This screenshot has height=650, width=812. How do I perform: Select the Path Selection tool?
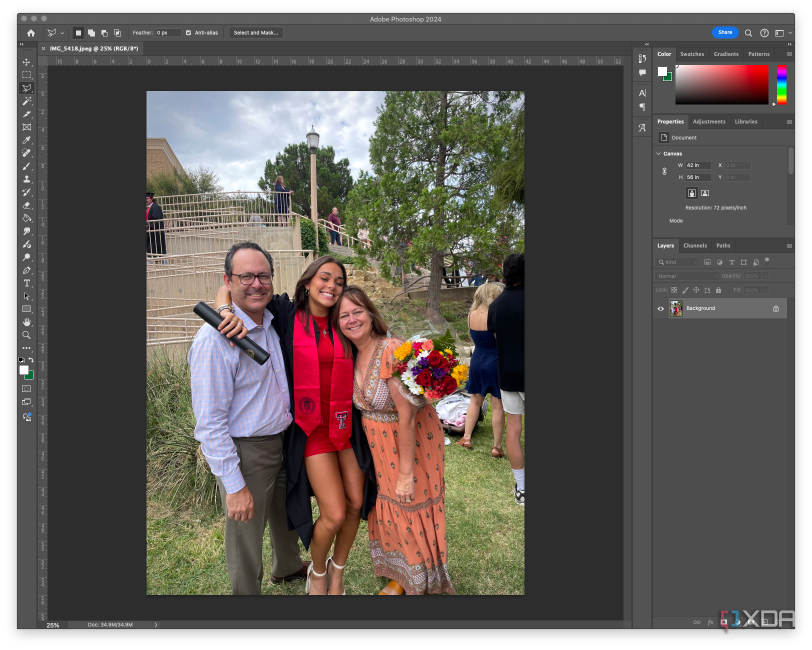pyautogui.click(x=26, y=296)
